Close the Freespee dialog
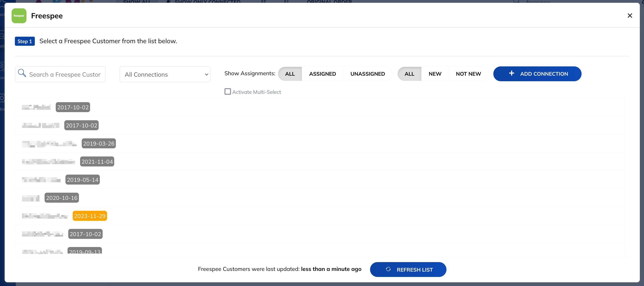This screenshot has height=286, width=644. (630, 16)
